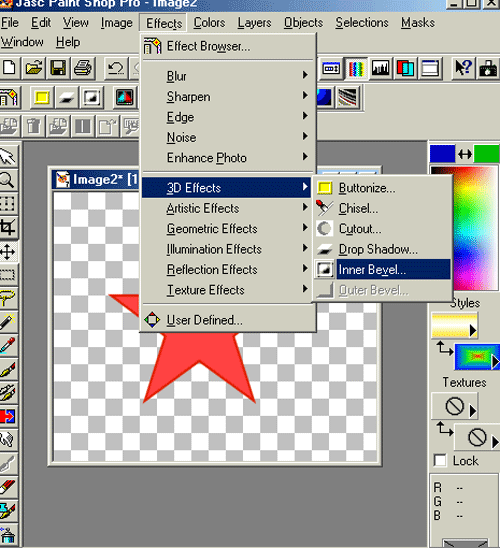Open the Help menu
Screen dimensions: 500x548
click(68, 42)
